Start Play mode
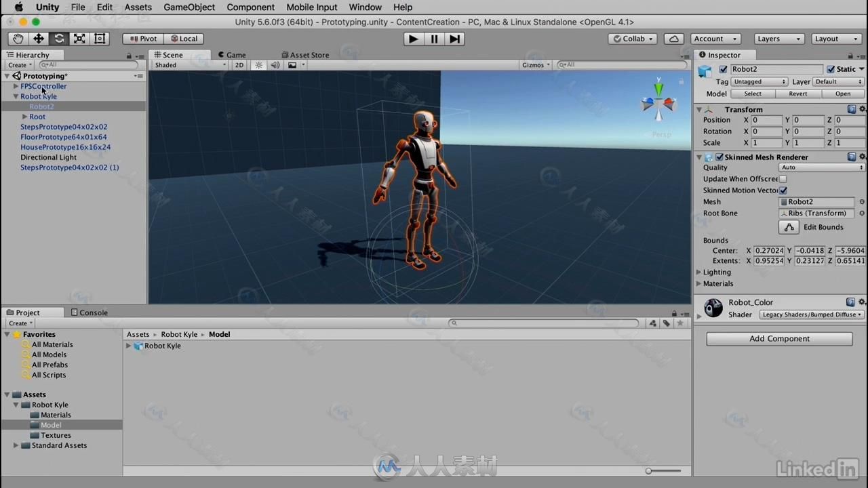The image size is (868, 488). (x=413, y=39)
